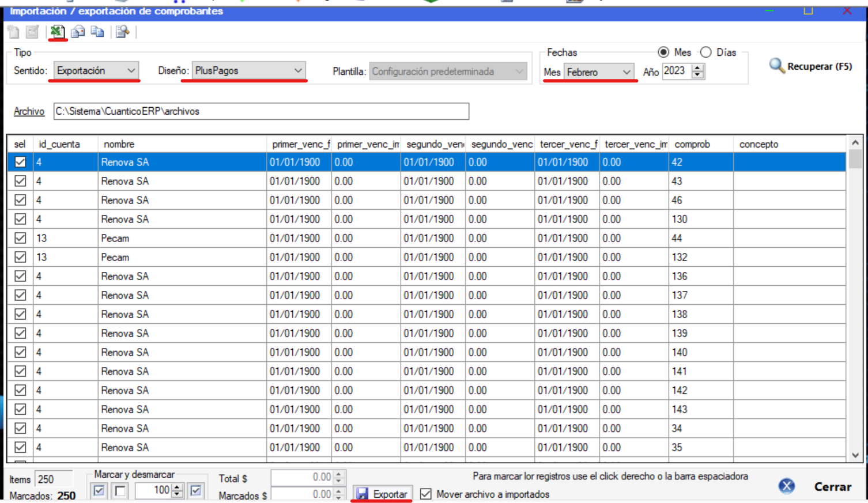Open the Archivo link to browse files
868x503 pixels.
coord(29,111)
